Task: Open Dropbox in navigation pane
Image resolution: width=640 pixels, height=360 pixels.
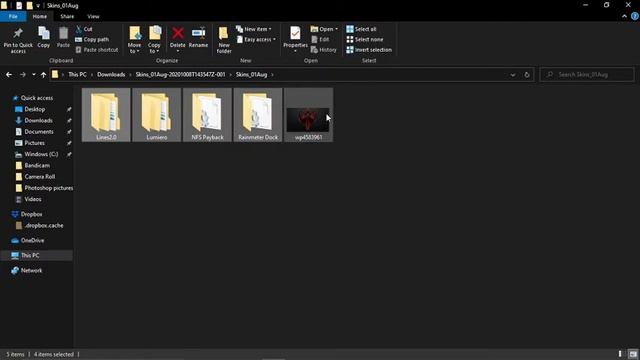Action: tap(31, 214)
